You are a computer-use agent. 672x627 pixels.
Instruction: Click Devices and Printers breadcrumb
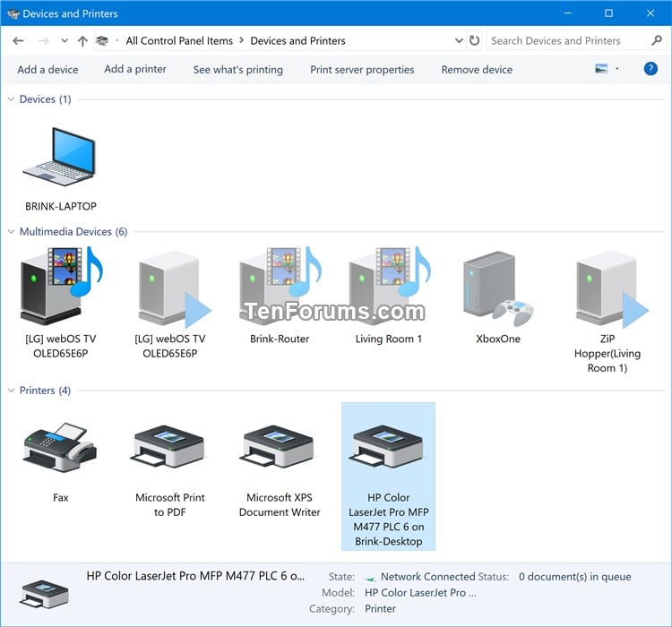pos(297,40)
